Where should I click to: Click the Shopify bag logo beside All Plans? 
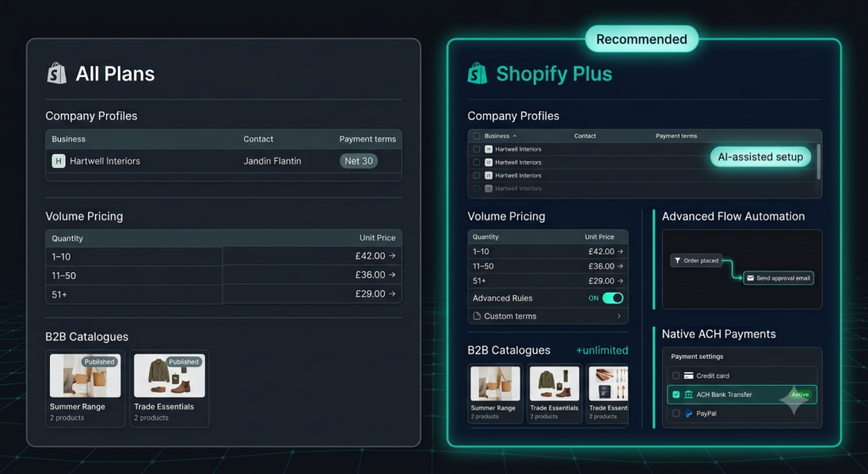[x=57, y=73]
